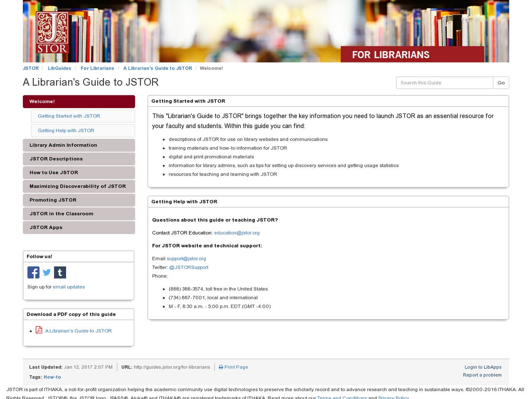Click the Report a problem link
This screenshot has width=532, height=399.
(x=482, y=375)
